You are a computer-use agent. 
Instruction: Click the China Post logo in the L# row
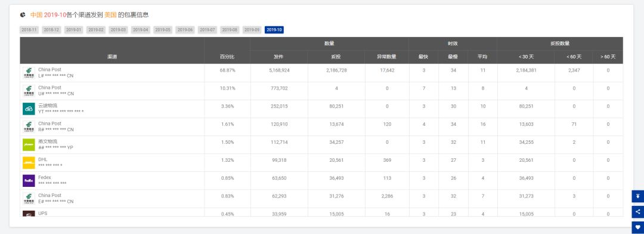tap(29, 73)
